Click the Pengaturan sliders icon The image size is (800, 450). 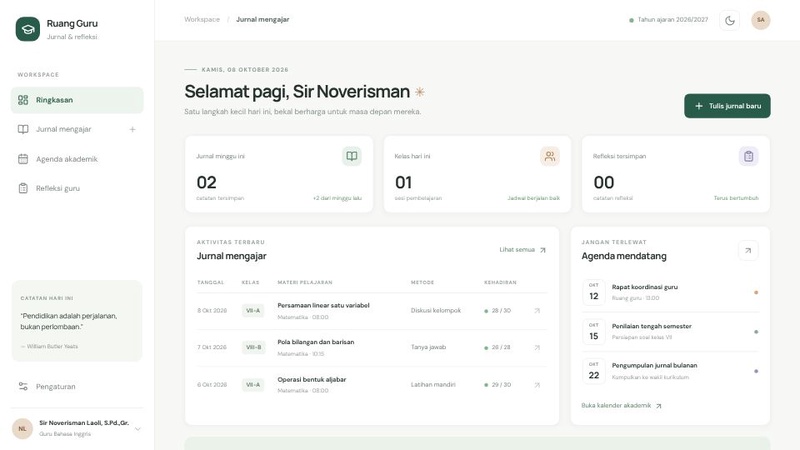pos(23,386)
